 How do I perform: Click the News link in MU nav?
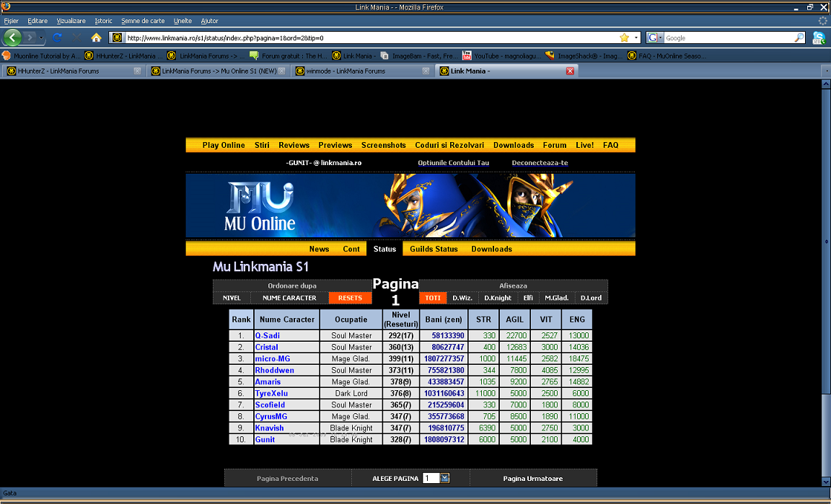[x=319, y=249]
